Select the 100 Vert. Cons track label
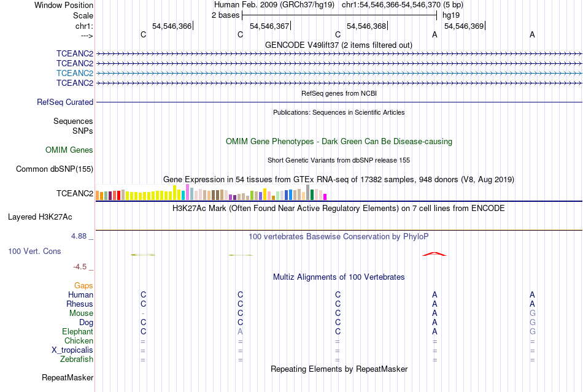 (34, 251)
